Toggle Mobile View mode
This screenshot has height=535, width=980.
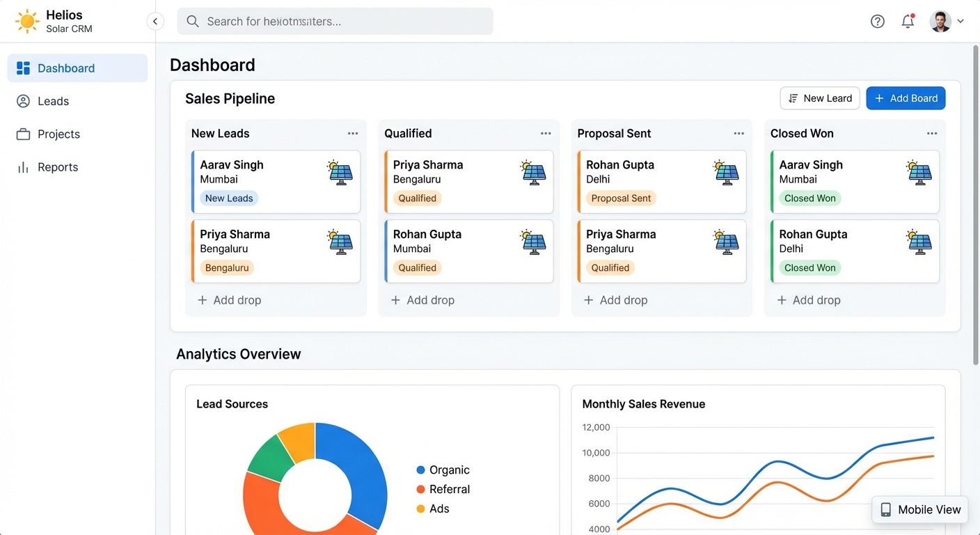(x=919, y=509)
